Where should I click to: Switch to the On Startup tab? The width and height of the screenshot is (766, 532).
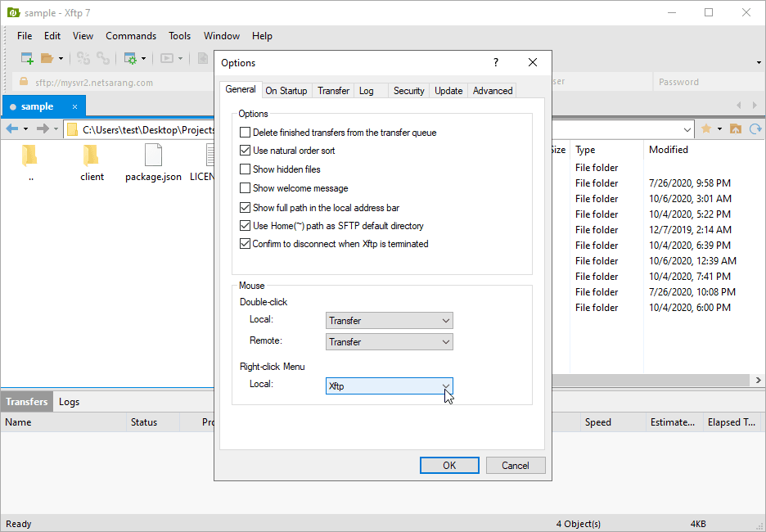286,90
